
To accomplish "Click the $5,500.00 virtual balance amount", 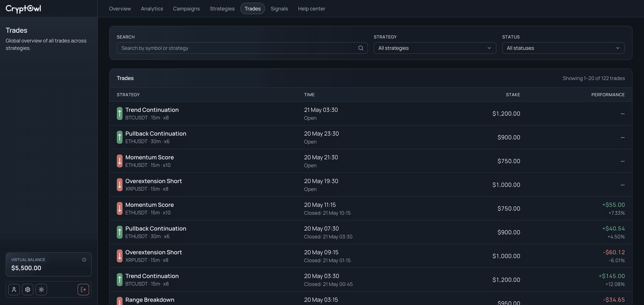I will point(26,268).
